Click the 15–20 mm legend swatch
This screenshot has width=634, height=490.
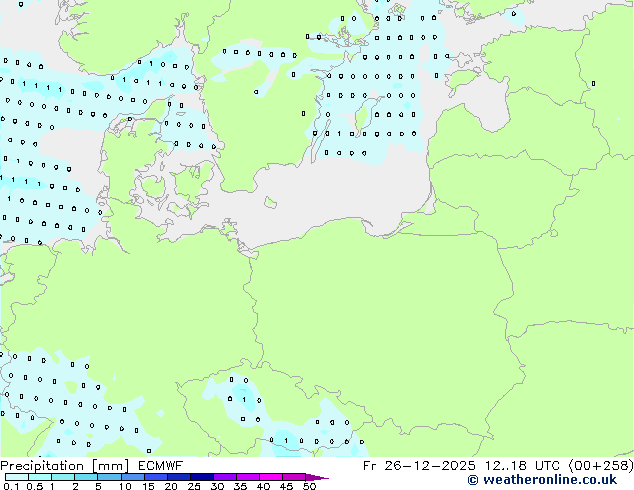click(x=156, y=477)
